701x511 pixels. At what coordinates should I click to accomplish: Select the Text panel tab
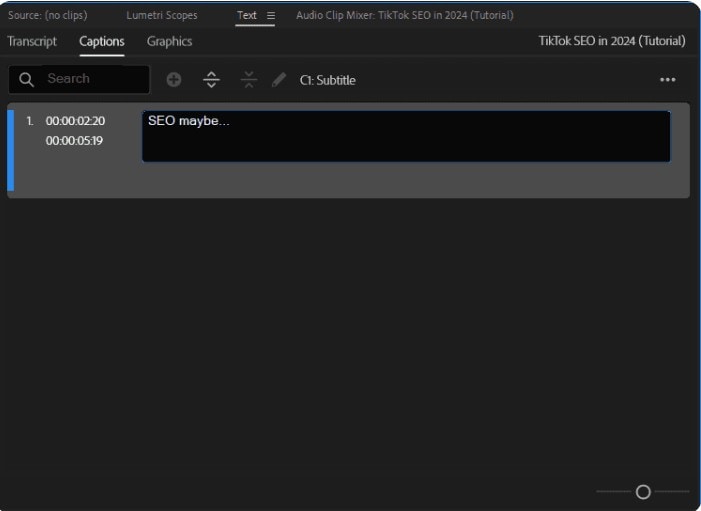(247, 15)
